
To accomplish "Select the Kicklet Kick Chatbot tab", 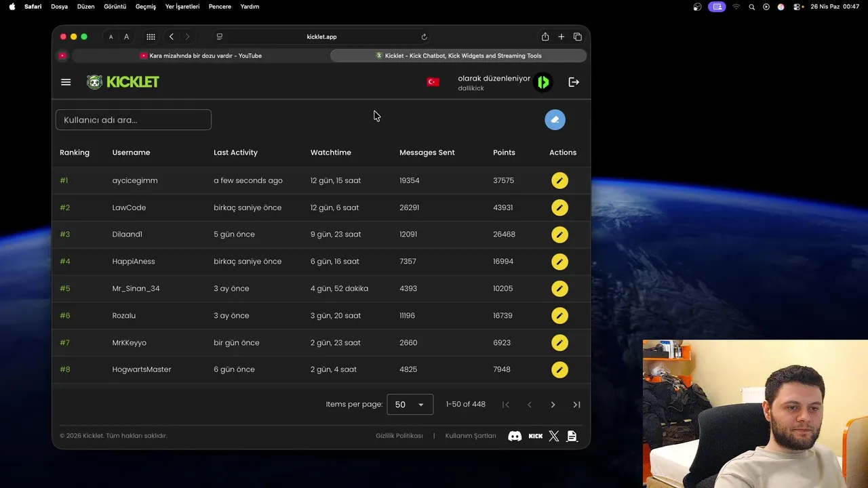I will point(458,56).
